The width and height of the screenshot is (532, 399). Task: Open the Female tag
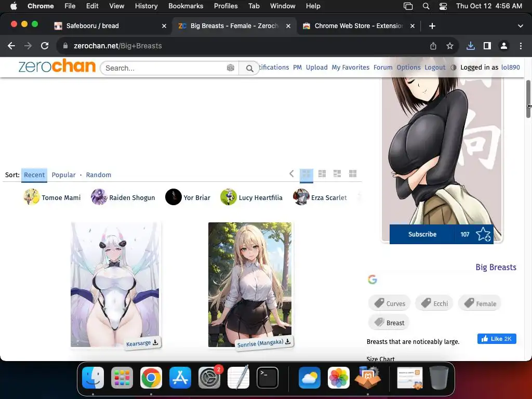[480, 303]
